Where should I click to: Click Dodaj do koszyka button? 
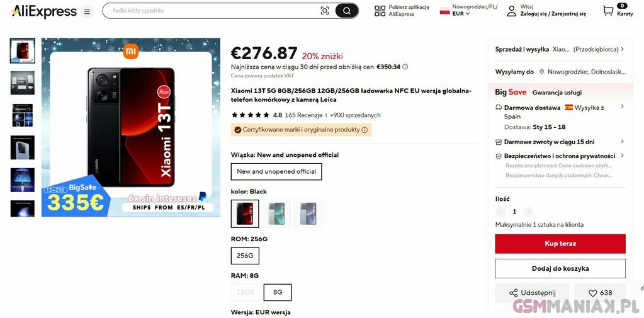coord(560,269)
